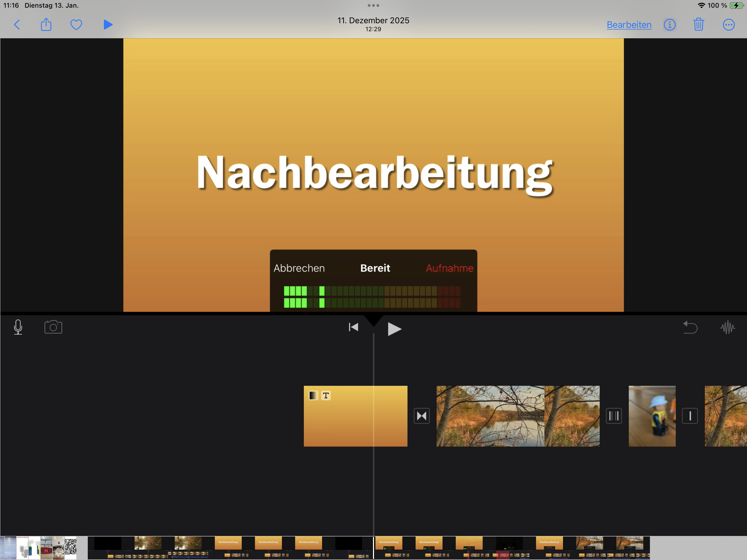Delete the project with trash icon
This screenshot has width=747, height=560.
[x=698, y=24]
